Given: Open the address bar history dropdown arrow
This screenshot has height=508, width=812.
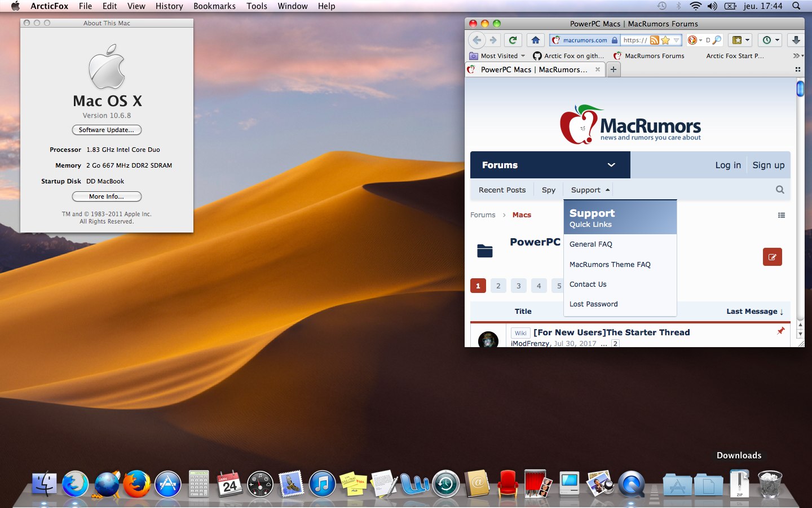Looking at the screenshot, I should coord(676,40).
